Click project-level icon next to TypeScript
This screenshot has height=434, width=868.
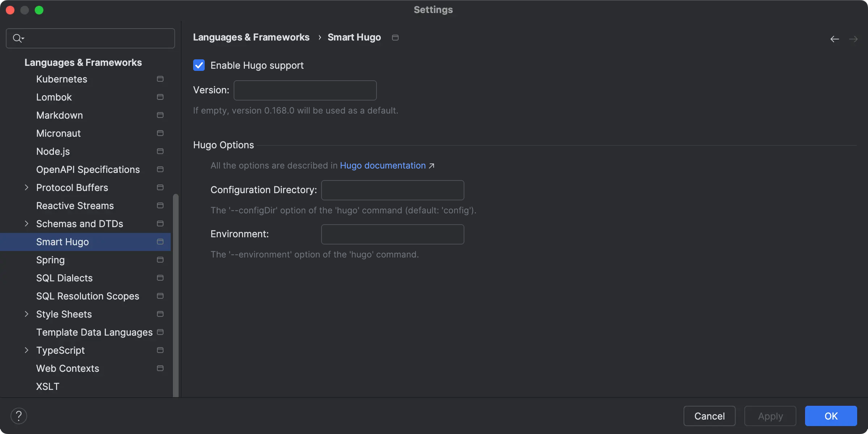(x=160, y=350)
